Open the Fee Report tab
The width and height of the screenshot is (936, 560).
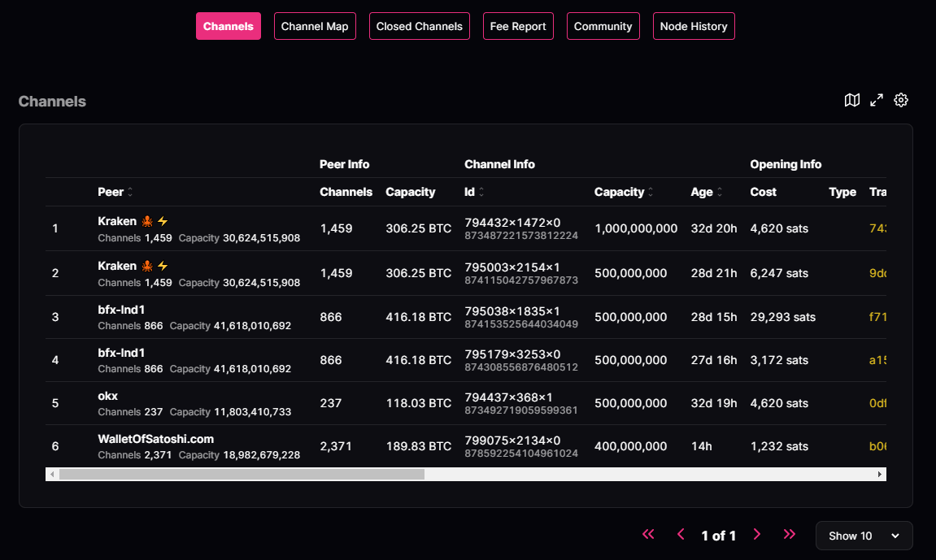click(x=518, y=26)
